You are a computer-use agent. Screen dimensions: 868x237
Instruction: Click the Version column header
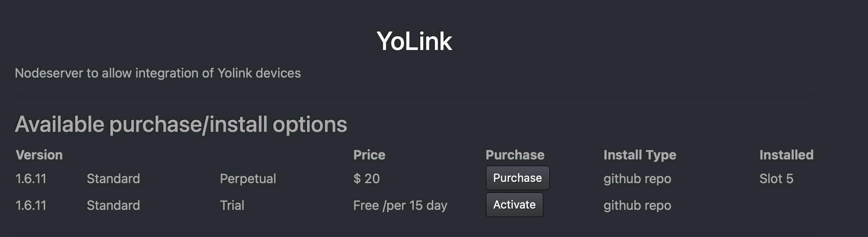[x=39, y=155]
